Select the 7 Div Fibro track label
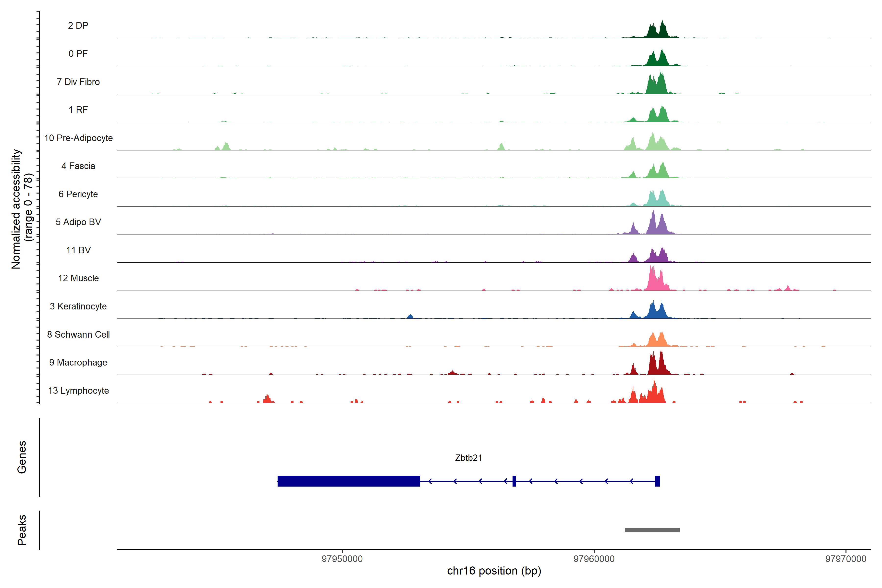 (78, 82)
